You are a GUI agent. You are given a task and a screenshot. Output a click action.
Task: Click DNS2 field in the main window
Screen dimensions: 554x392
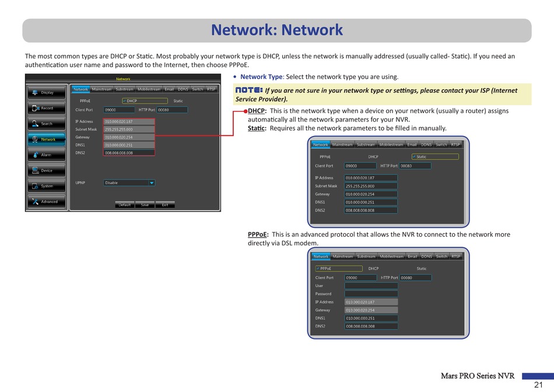coord(129,153)
